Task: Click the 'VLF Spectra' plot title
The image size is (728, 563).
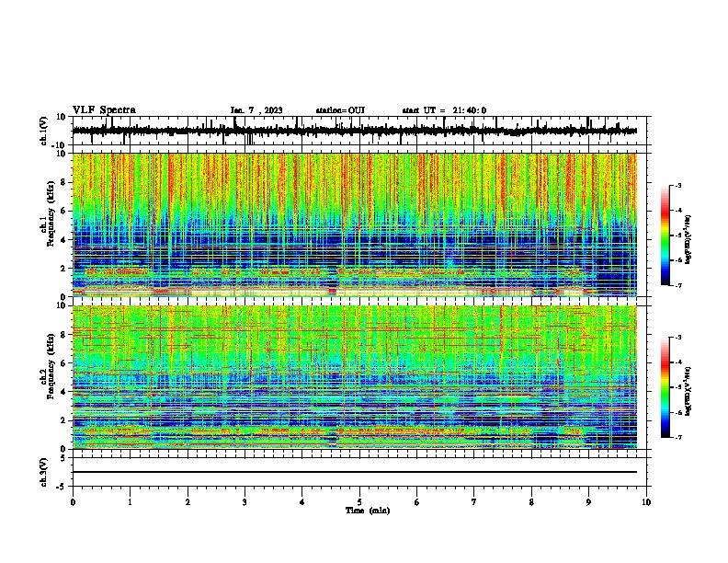Action: [x=104, y=110]
